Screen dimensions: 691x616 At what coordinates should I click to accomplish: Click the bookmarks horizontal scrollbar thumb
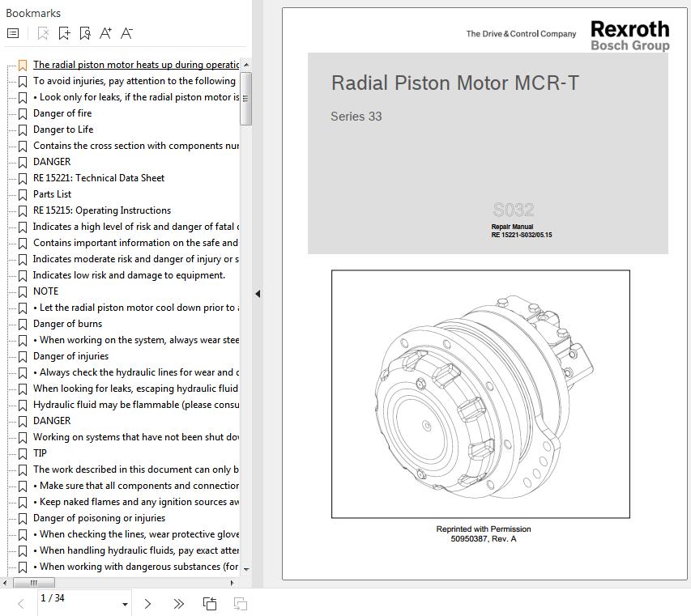[x=34, y=583]
